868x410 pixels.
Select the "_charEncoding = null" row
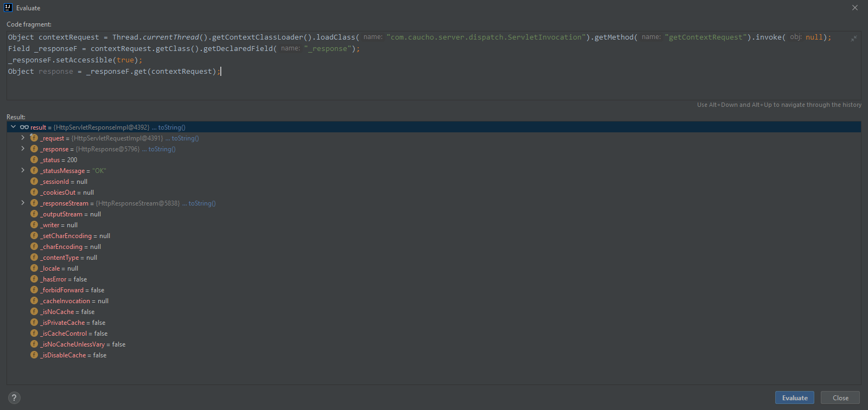click(434, 247)
